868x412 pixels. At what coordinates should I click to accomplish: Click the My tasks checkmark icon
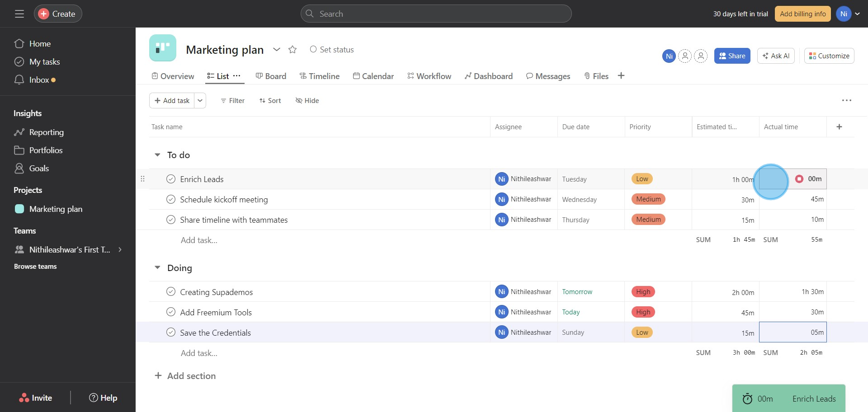[x=19, y=62]
